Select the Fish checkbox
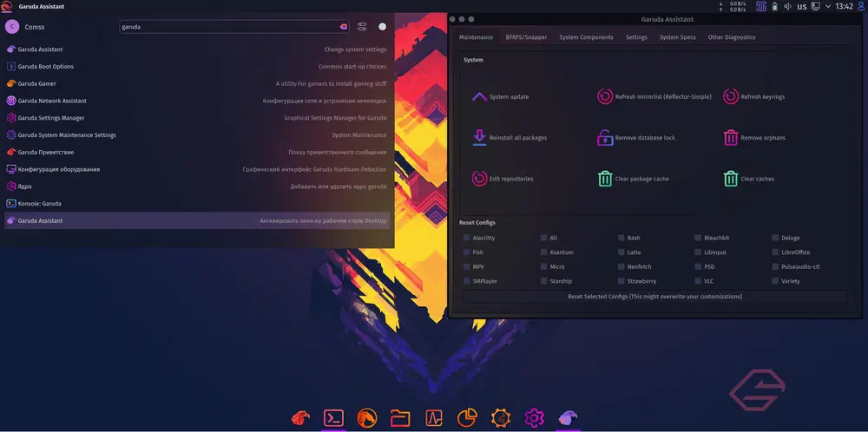Screen dimensions: 868x432 pyautogui.click(x=467, y=252)
